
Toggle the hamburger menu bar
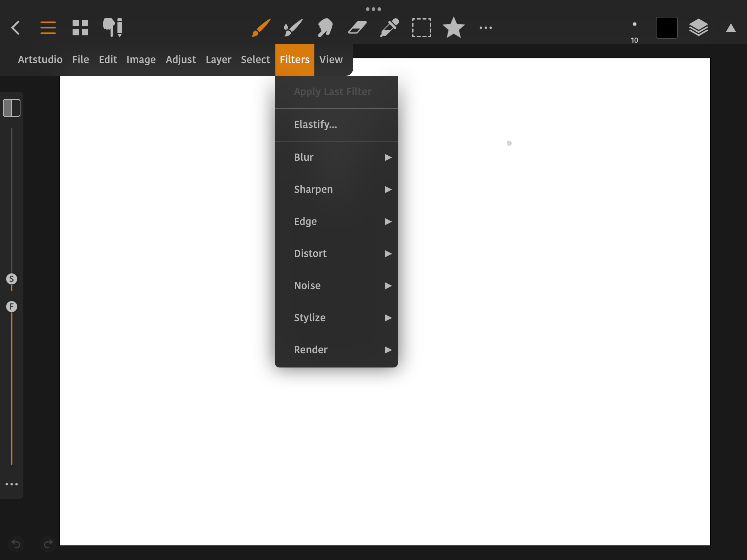click(x=48, y=28)
